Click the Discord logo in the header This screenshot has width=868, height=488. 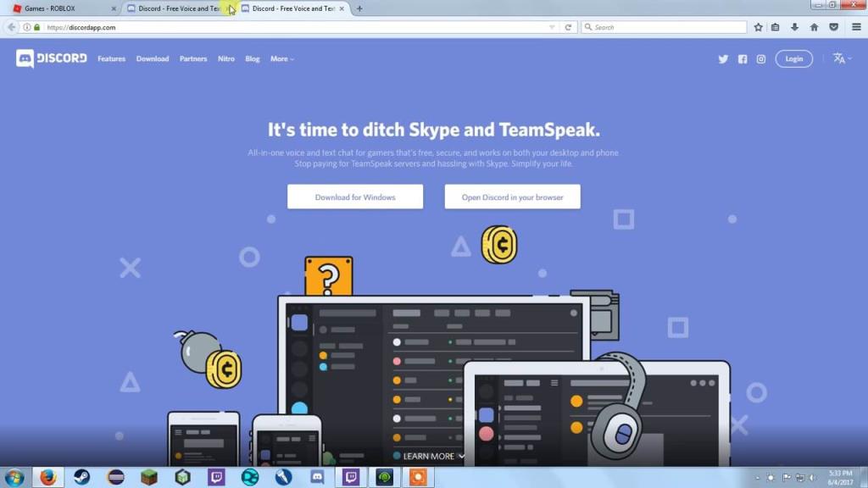(x=52, y=58)
